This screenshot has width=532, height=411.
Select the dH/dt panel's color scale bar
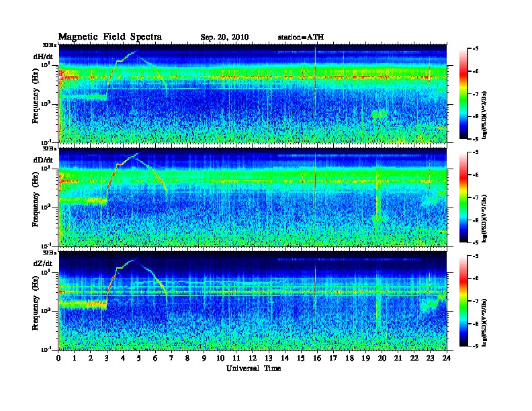click(x=463, y=94)
